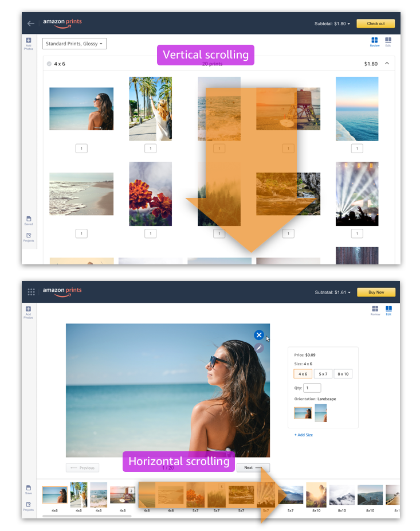Click the filmstrip horizontal scrollbar
This screenshot has width=420, height=531.
87,516
